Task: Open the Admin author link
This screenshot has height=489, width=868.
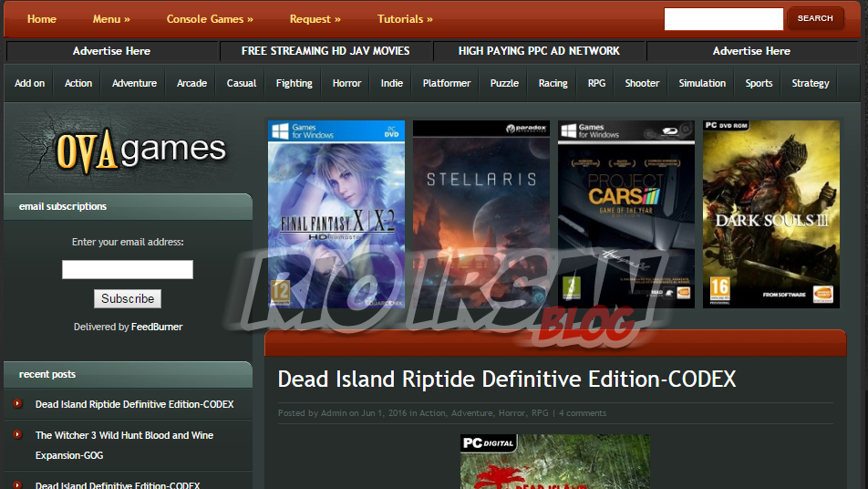Action: point(334,413)
